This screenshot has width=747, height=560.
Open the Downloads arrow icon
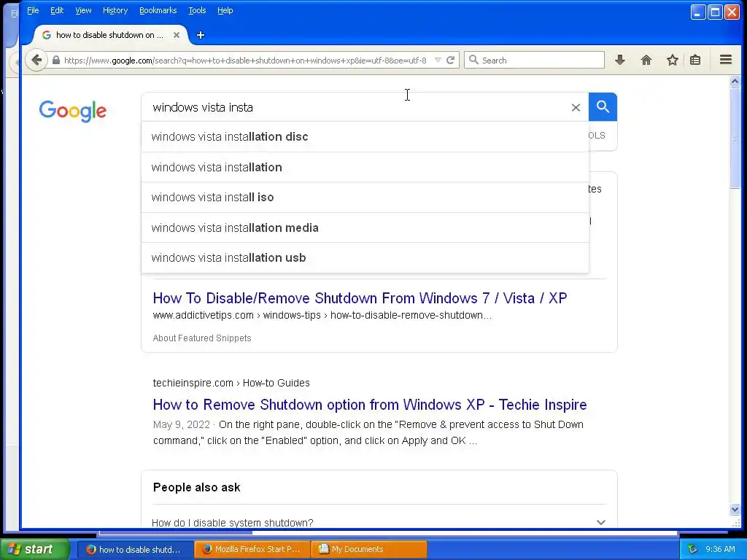tap(620, 60)
